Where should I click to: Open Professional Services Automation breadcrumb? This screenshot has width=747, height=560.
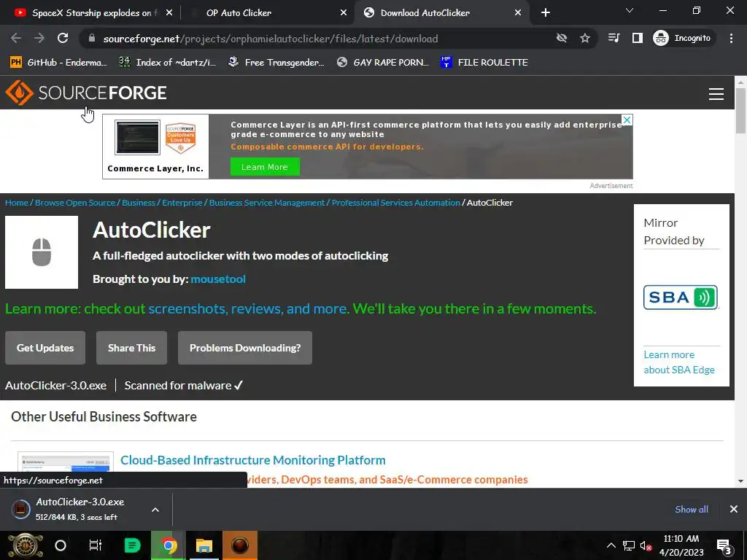(396, 203)
